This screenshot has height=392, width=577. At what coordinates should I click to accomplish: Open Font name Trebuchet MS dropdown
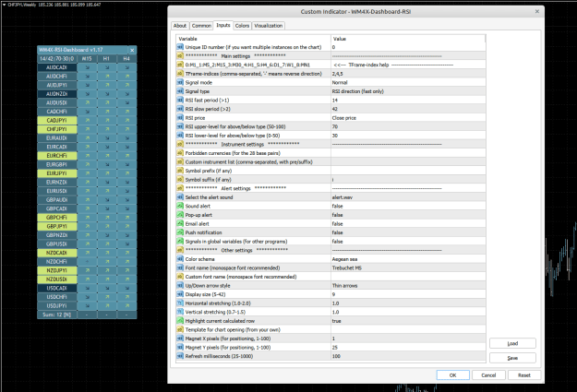(408, 267)
